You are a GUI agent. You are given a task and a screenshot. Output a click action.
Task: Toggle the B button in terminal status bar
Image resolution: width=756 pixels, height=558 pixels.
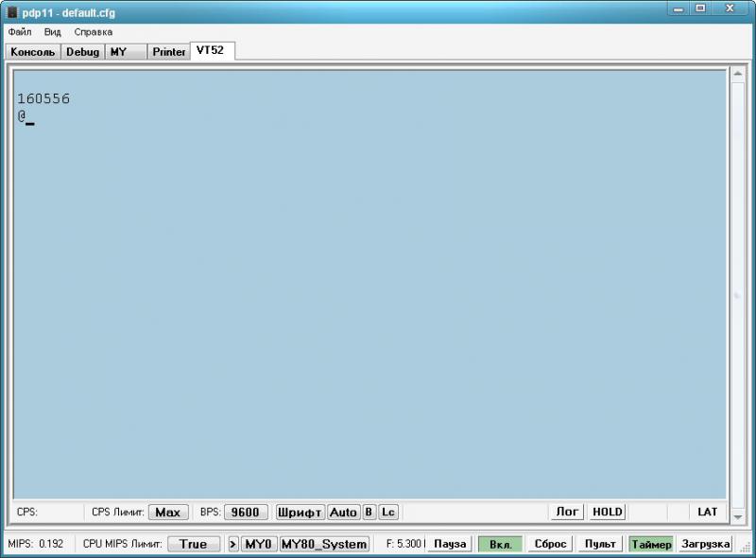click(369, 512)
